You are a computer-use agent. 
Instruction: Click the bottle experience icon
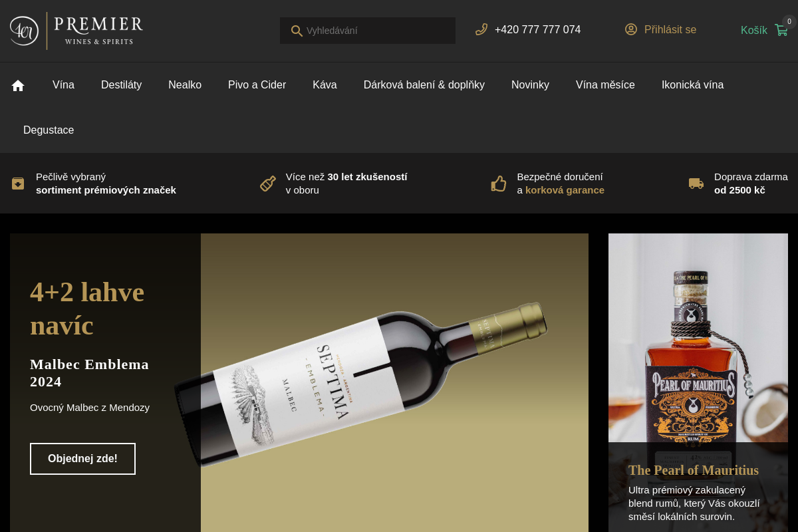point(268,184)
